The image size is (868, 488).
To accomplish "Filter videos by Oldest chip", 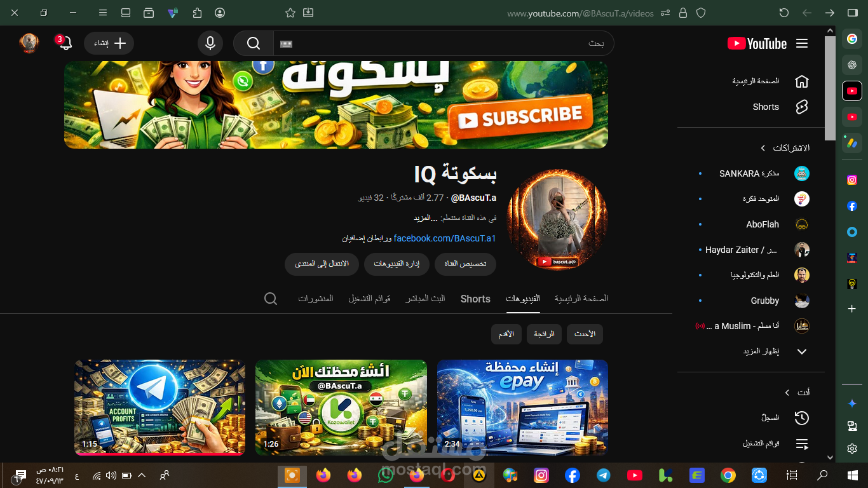I will pyautogui.click(x=506, y=334).
